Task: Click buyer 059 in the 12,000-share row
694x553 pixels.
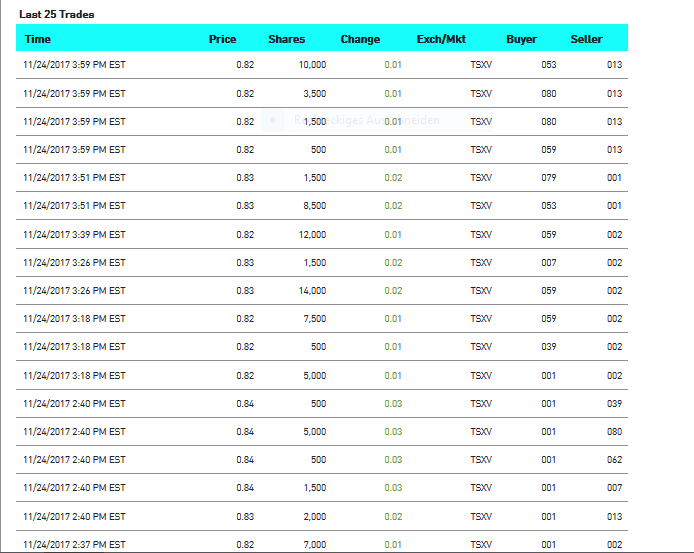Action: click(549, 235)
